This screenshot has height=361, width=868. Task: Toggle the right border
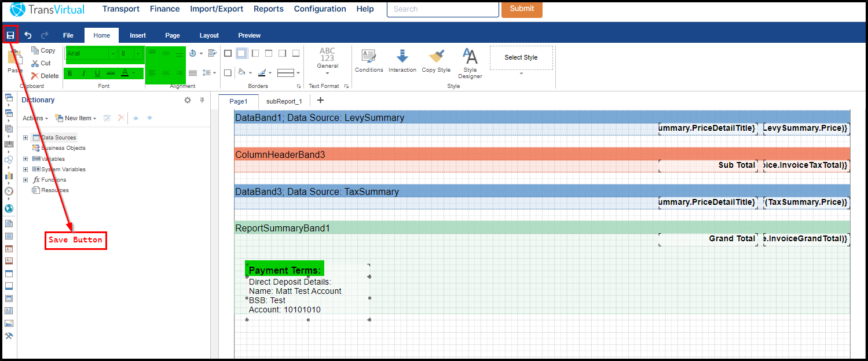(282, 53)
